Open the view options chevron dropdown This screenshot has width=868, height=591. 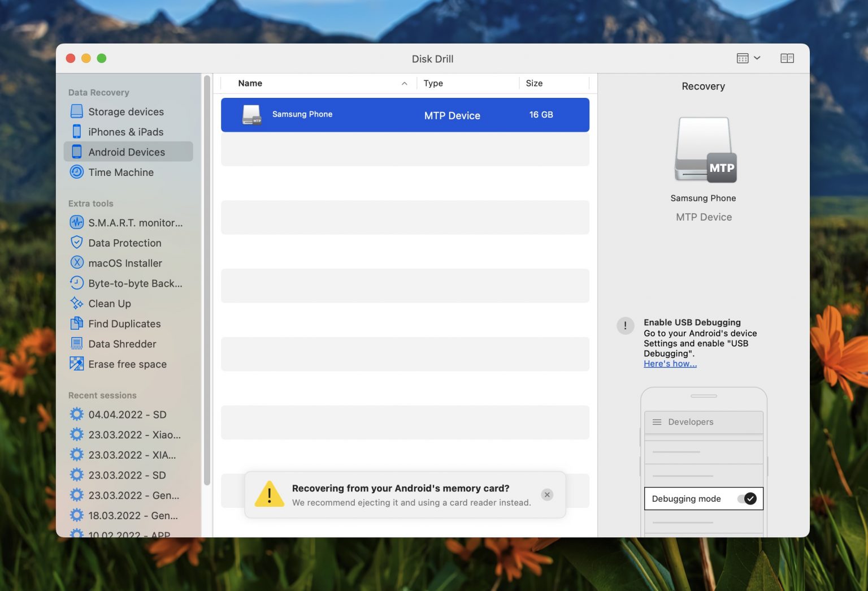(x=757, y=58)
